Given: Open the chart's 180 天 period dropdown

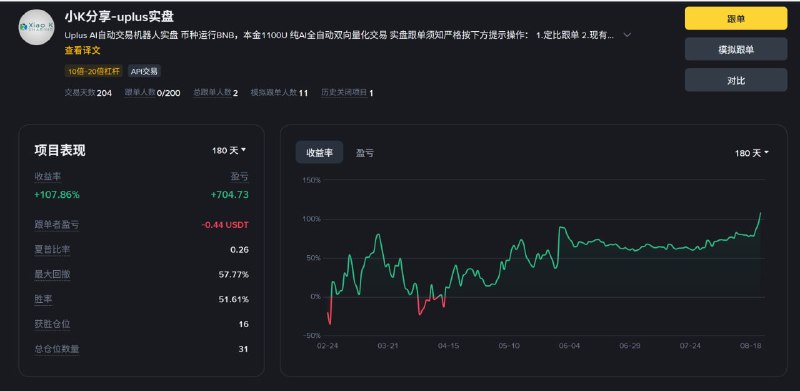Looking at the screenshot, I should point(752,153).
